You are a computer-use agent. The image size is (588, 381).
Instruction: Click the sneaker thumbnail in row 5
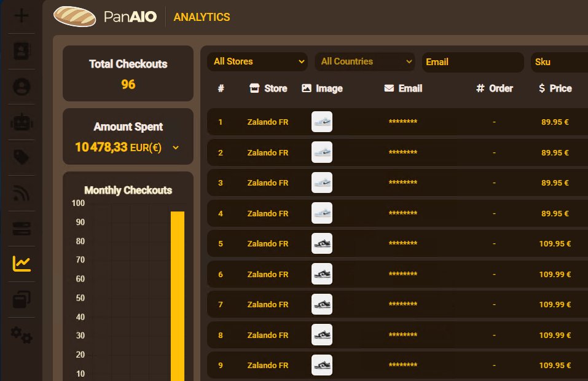click(x=322, y=243)
